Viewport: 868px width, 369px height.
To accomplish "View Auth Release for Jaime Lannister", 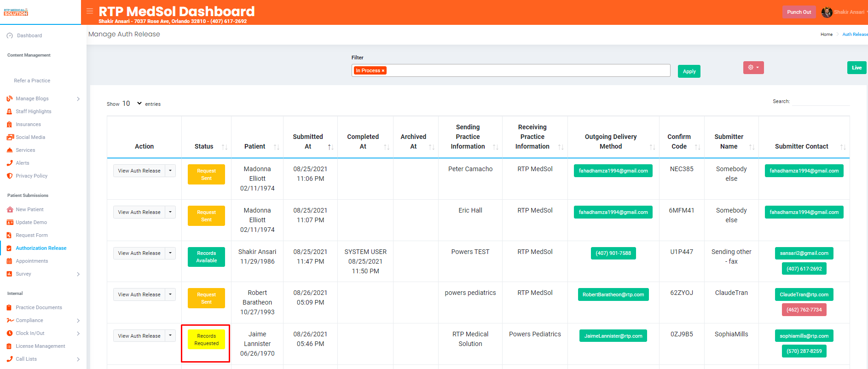I will (139, 336).
